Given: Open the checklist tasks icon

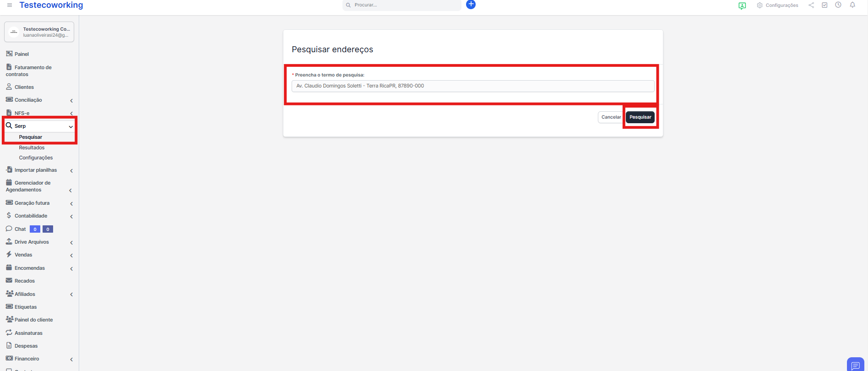Looking at the screenshot, I should [825, 5].
